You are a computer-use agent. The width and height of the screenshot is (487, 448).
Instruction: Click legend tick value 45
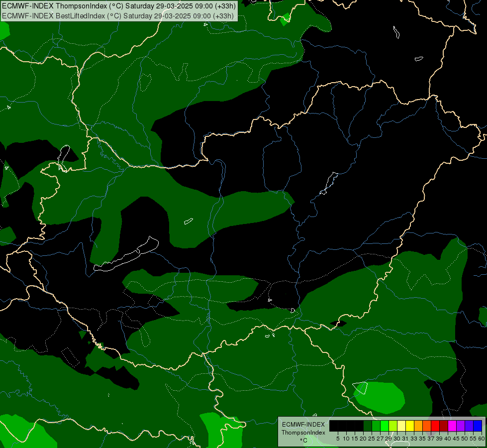coord(456,439)
